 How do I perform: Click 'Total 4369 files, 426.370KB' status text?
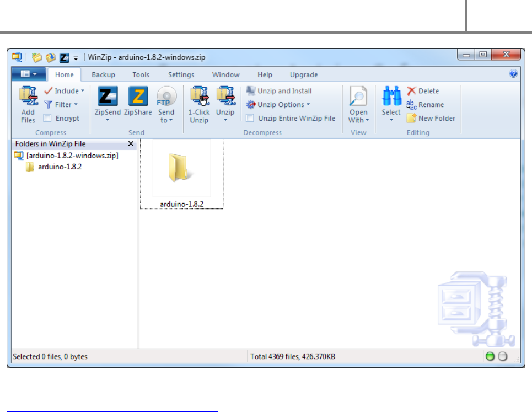[x=293, y=357]
